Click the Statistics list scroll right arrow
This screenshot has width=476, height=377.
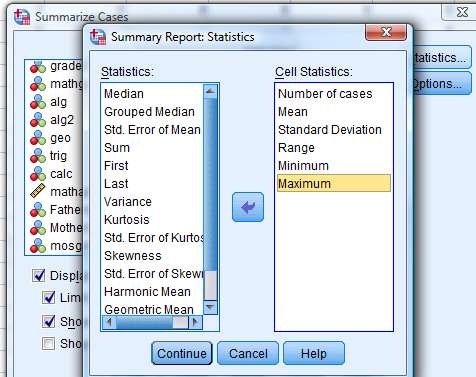(x=195, y=322)
